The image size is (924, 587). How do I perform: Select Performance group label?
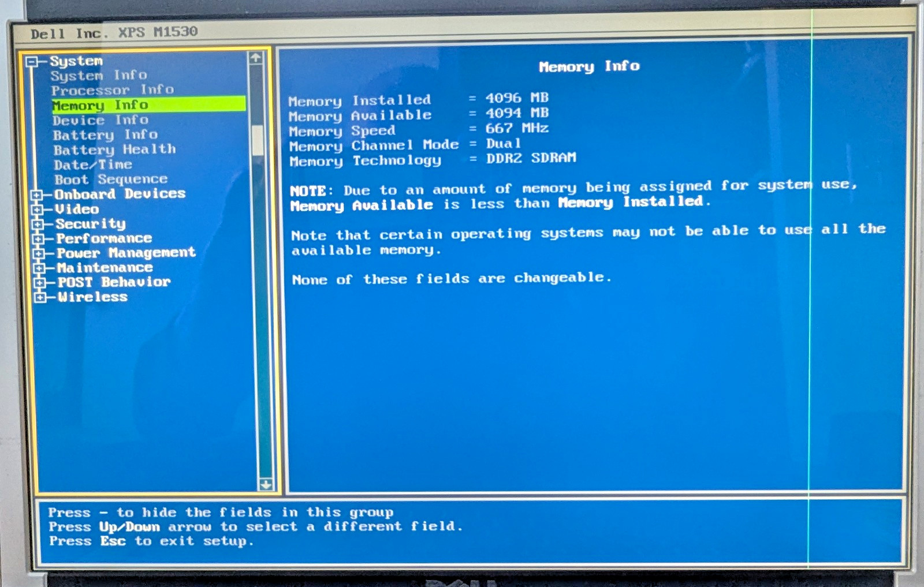pos(104,238)
